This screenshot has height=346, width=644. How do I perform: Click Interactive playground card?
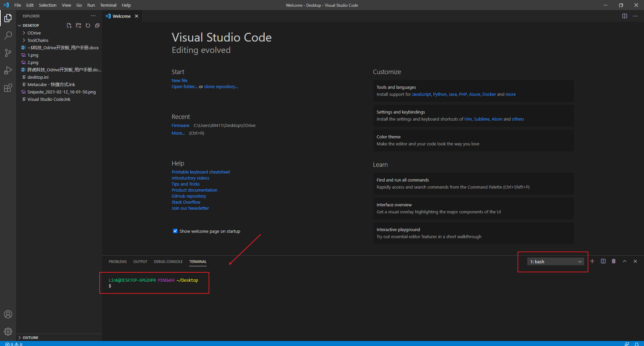pos(473,233)
